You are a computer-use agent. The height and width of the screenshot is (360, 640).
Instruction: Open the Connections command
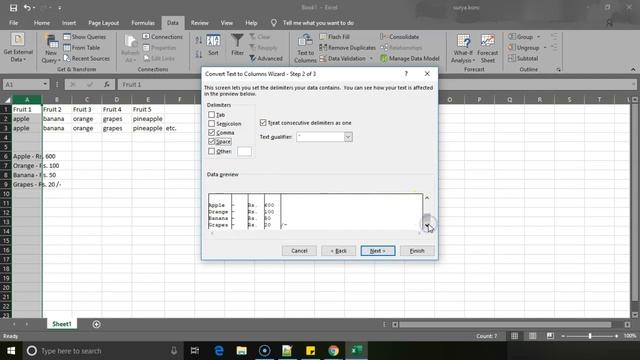point(162,37)
